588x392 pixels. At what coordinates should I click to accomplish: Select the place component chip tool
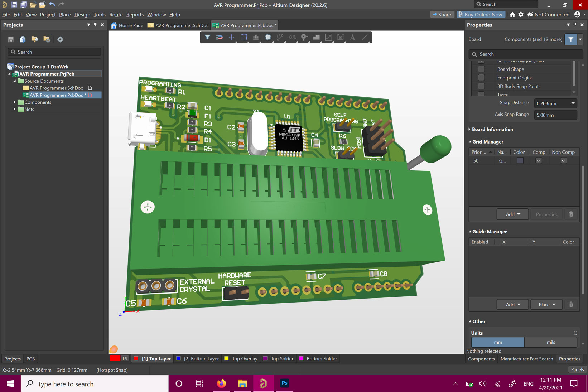[x=268, y=37]
